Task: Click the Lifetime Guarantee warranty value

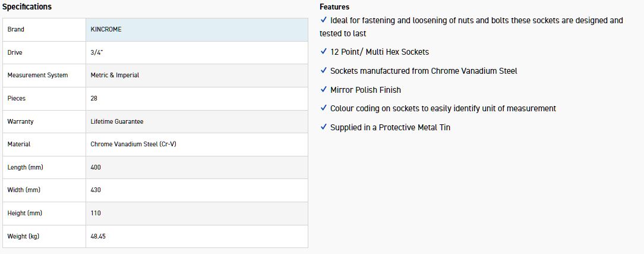Action: pyautogui.click(x=117, y=121)
